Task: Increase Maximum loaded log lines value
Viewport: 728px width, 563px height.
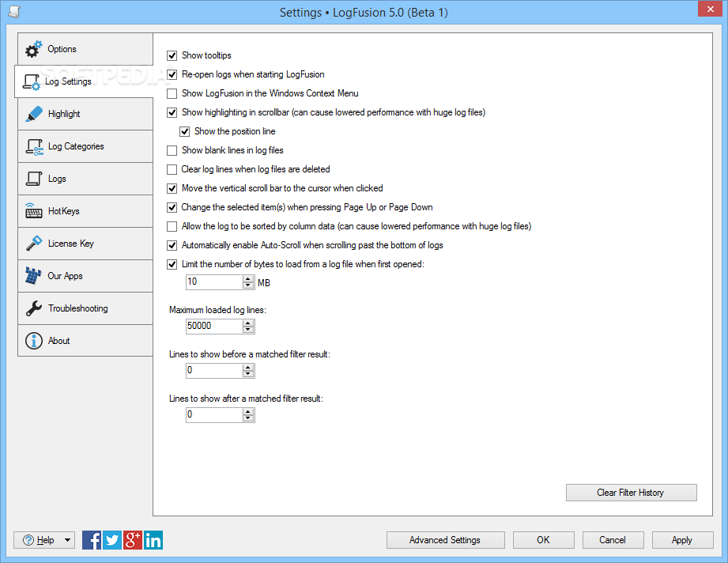Action: (x=248, y=323)
